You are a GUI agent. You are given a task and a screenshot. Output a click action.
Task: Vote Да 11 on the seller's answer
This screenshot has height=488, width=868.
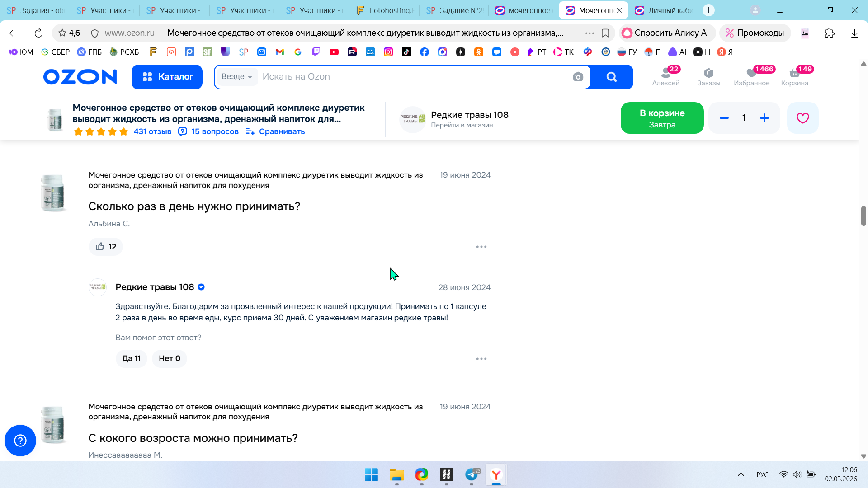point(131,358)
